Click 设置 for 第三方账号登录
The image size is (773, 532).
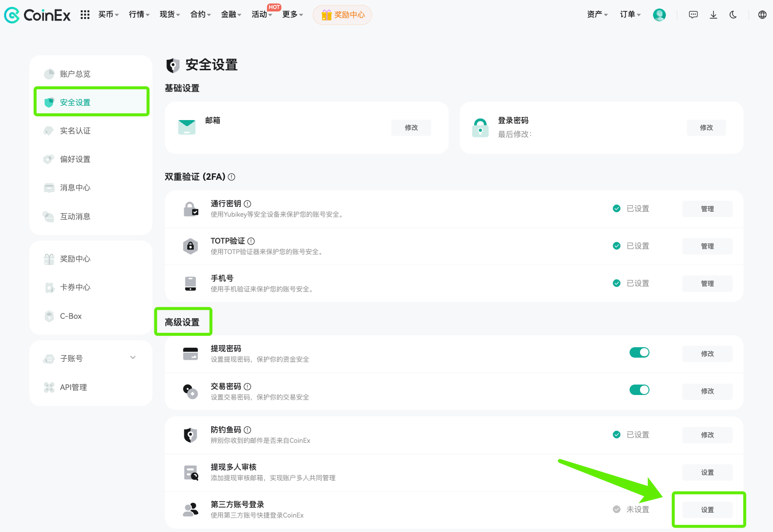click(x=707, y=509)
